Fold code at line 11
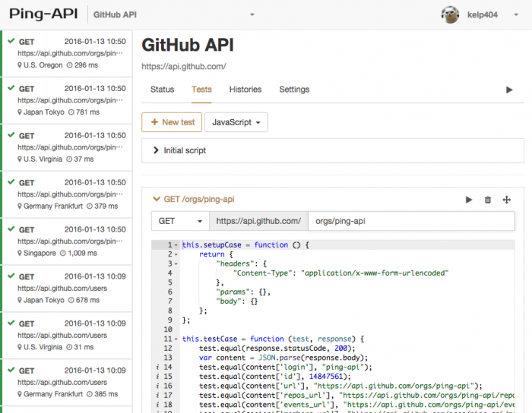Image resolution: width=532 pixels, height=413 pixels. [176, 339]
